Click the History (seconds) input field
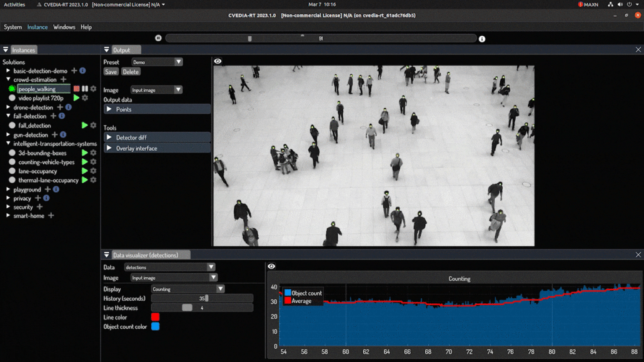Viewport: 644px width, 362px height. (x=202, y=298)
